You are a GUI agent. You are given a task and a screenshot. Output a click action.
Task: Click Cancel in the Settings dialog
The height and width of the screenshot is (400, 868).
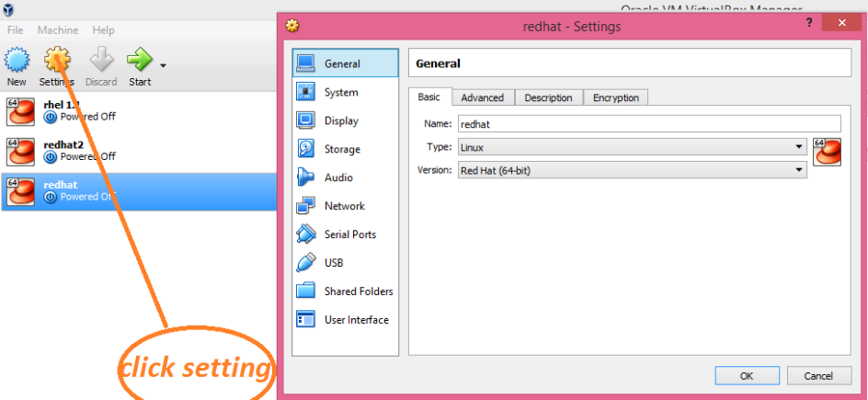coord(818,376)
